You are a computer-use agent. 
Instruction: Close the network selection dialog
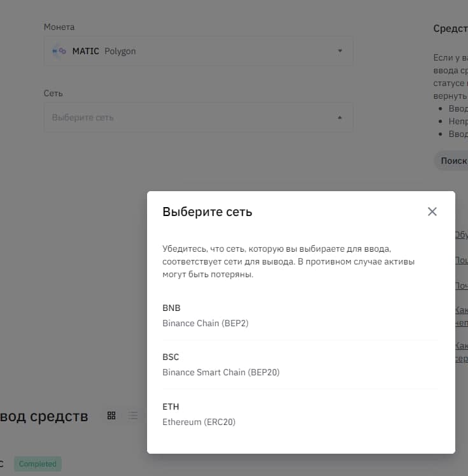[x=432, y=212]
